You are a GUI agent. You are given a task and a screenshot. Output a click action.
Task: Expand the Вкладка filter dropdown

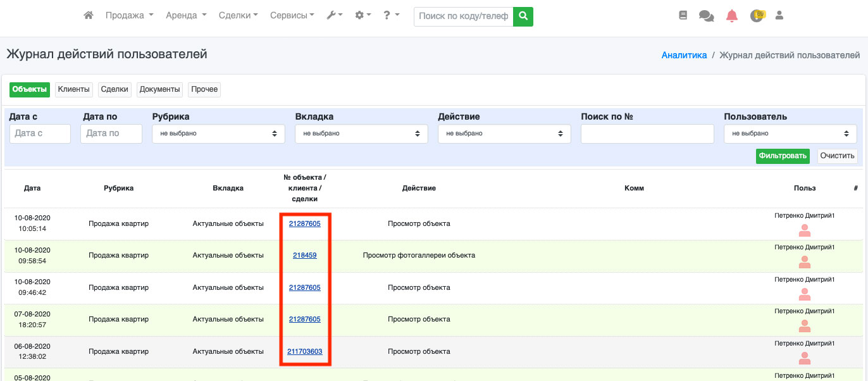(362, 134)
